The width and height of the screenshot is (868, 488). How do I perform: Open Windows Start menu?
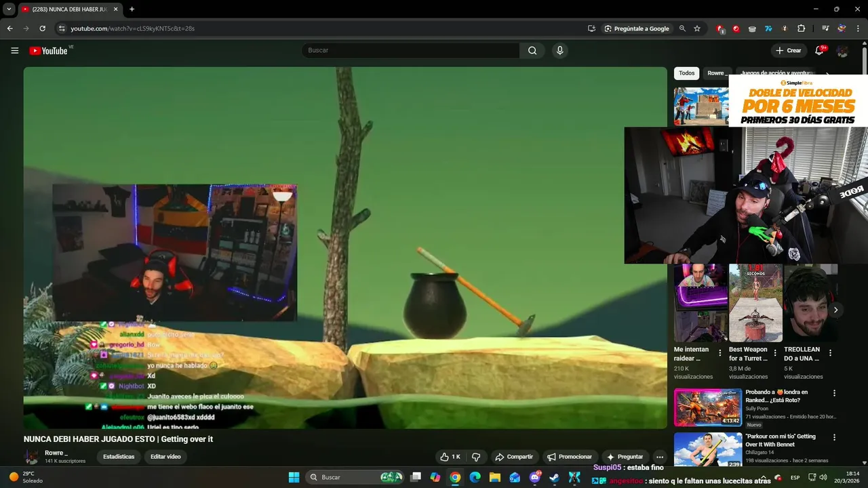[294, 477]
